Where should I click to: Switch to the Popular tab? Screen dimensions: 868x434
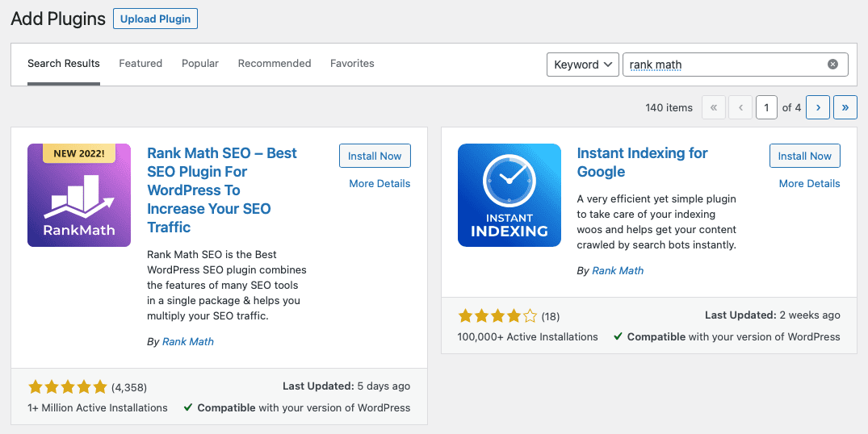pos(200,64)
